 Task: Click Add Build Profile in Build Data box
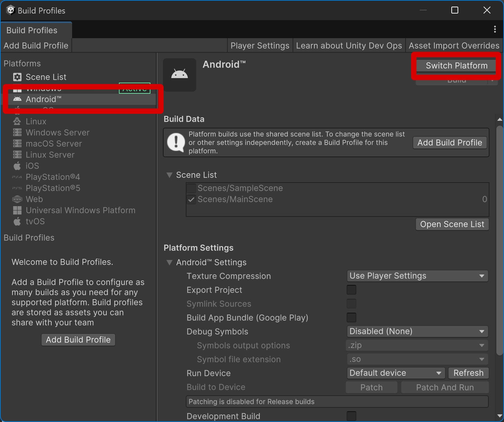pyautogui.click(x=450, y=143)
